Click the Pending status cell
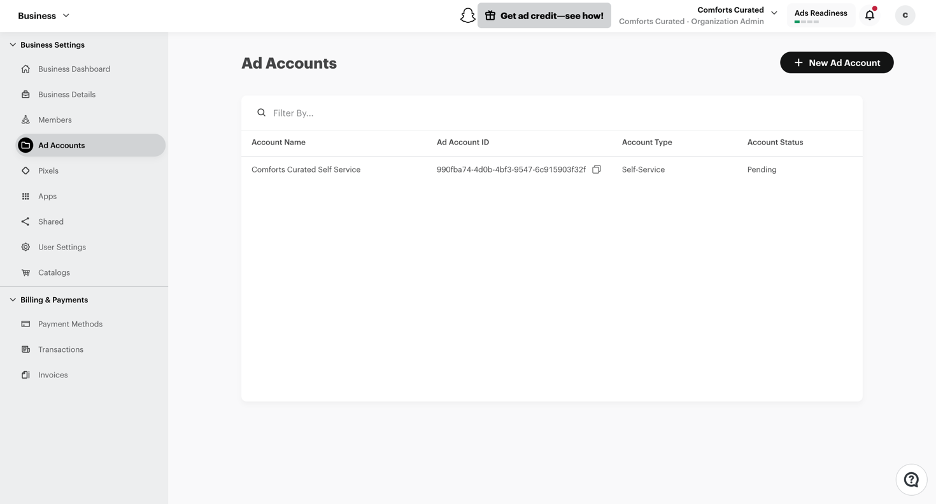 762,170
